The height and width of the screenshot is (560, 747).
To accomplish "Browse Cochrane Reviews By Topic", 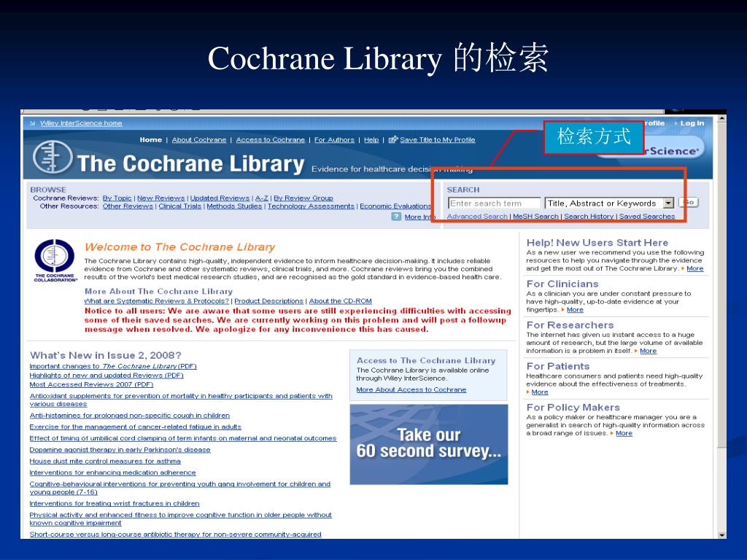I will [117, 198].
